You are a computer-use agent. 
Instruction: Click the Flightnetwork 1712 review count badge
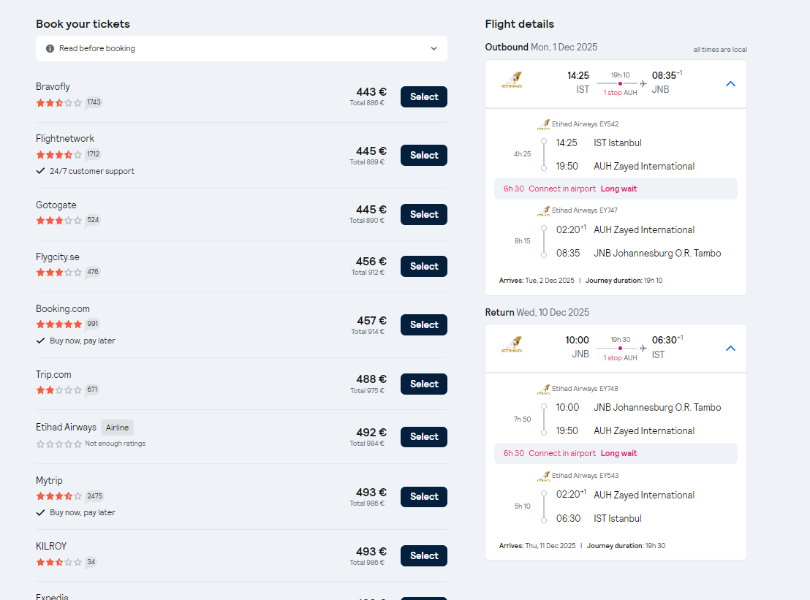point(93,154)
